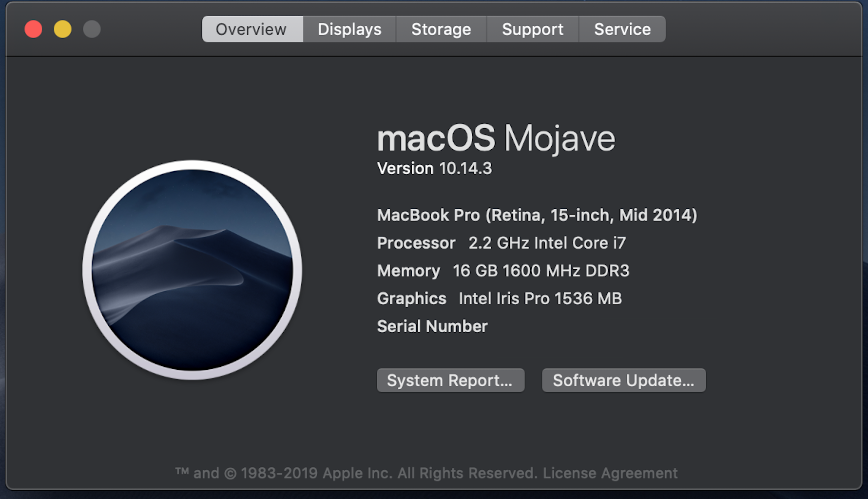Click the System Report... button
The width and height of the screenshot is (868, 499).
coord(450,380)
